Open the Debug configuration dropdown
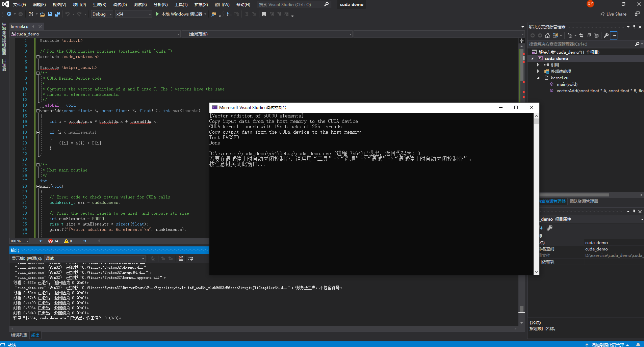 (x=102, y=14)
